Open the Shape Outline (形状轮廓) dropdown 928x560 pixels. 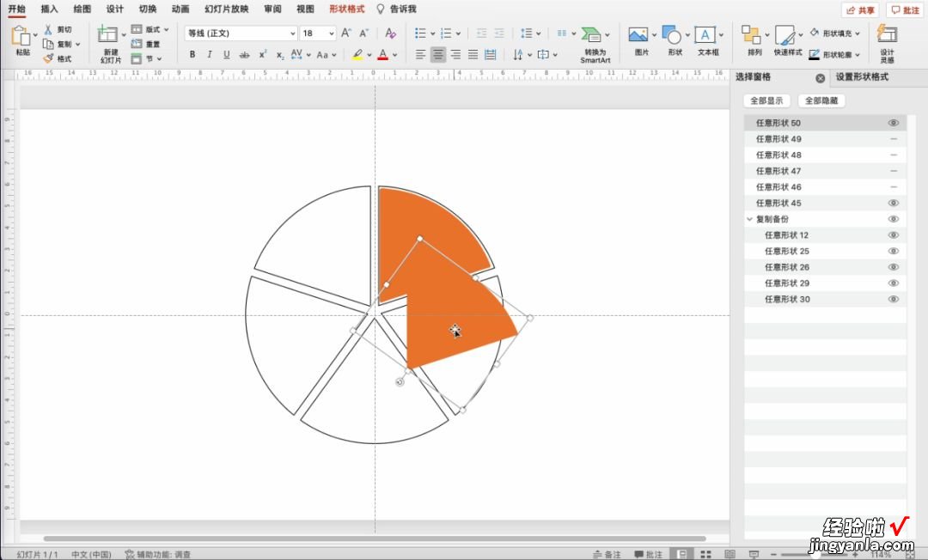pos(834,54)
